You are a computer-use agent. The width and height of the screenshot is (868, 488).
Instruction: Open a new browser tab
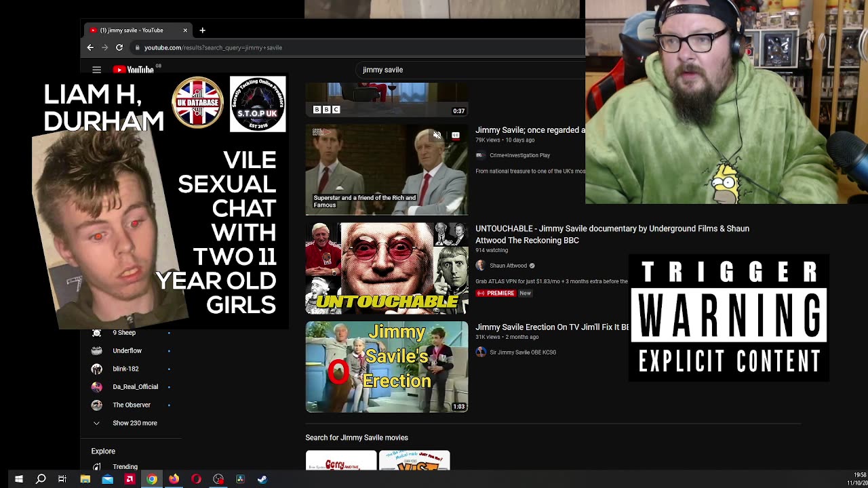pyautogui.click(x=202, y=30)
